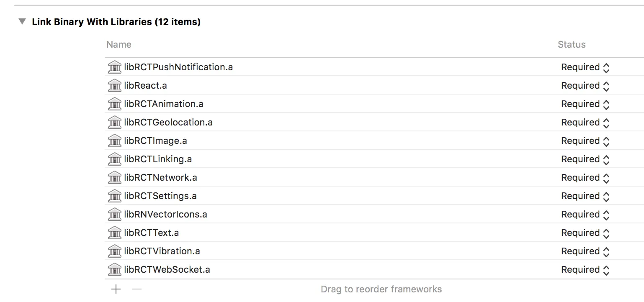Viewport: 644px width, 302px height.
Task: Click the Status column header
Action: 572,45
